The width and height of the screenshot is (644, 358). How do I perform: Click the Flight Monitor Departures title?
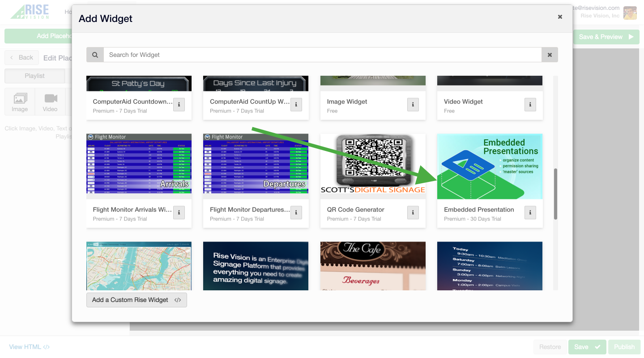pyautogui.click(x=250, y=210)
